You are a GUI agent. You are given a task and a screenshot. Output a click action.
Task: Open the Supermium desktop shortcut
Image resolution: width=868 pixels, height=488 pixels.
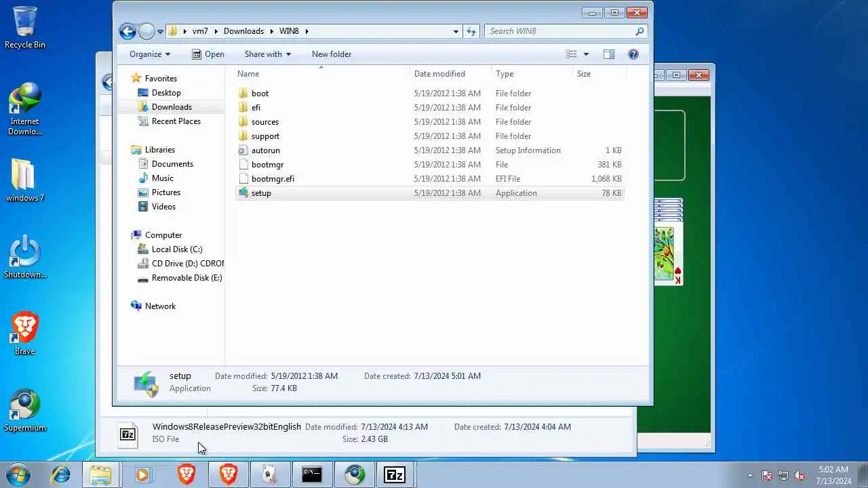tap(25, 410)
